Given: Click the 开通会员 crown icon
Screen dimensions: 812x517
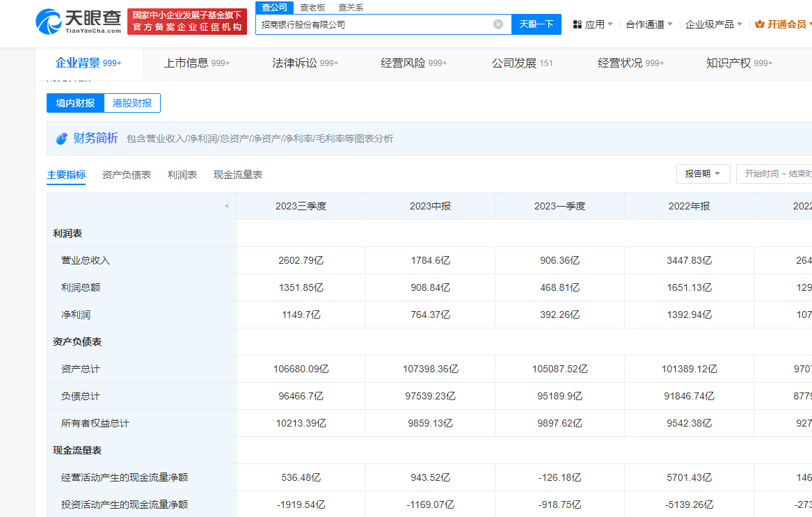Looking at the screenshot, I should point(760,24).
